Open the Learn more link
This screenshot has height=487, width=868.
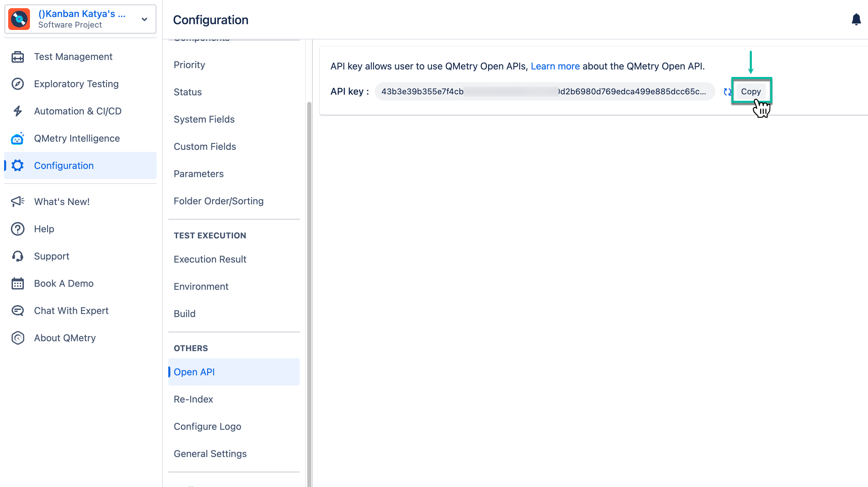[x=555, y=66]
